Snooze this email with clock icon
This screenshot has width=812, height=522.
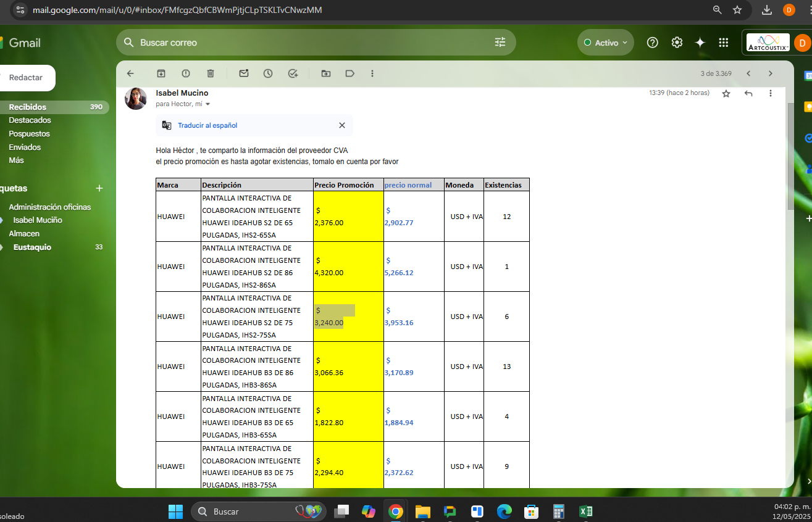click(268, 73)
